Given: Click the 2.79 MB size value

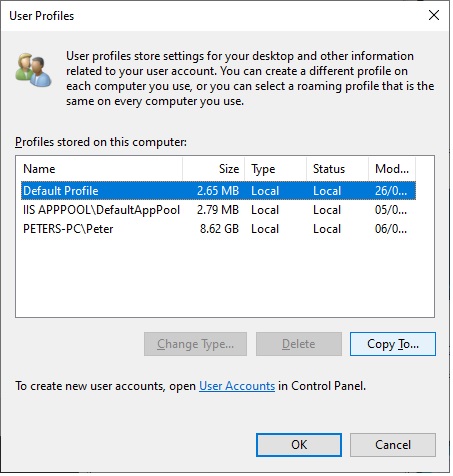Looking at the screenshot, I should click(219, 211).
